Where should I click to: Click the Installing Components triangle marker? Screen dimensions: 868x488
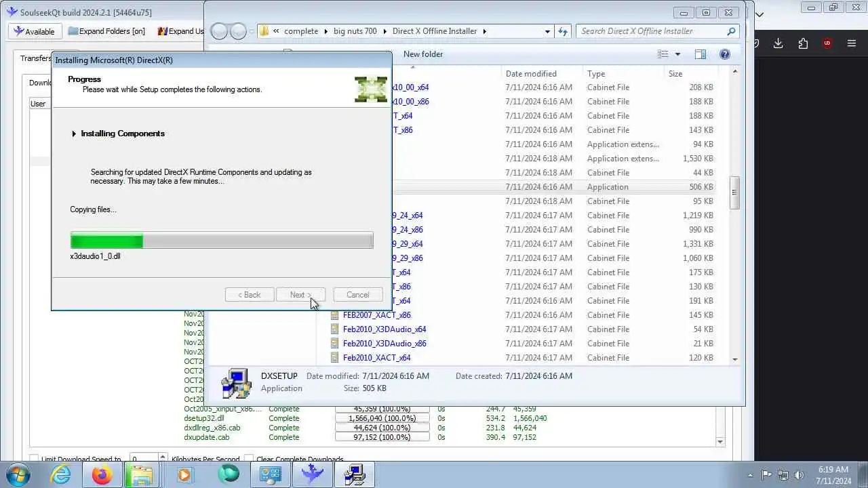click(x=74, y=134)
